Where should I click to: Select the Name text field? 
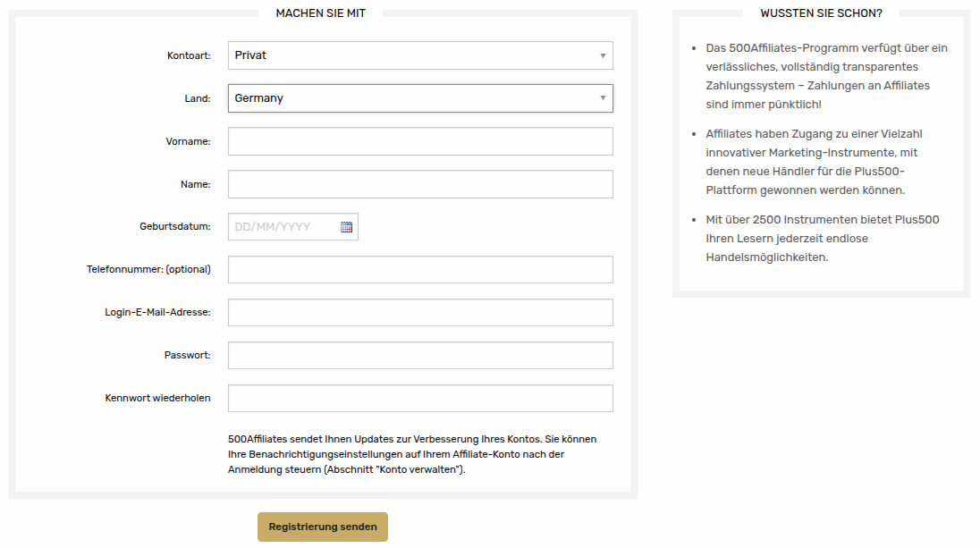[x=420, y=183]
